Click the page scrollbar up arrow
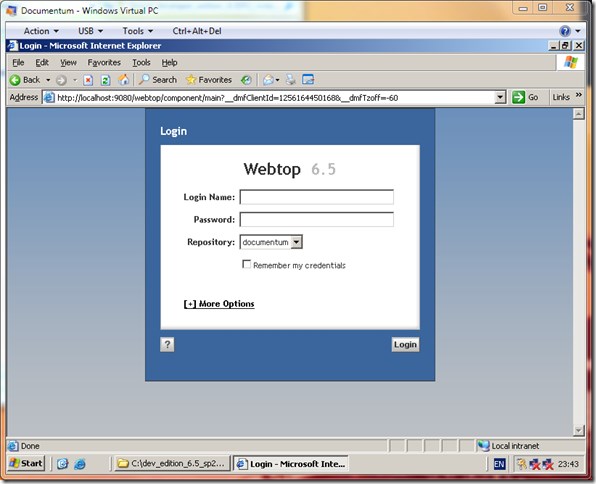This screenshot has height=484, width=596. (579, 113)
